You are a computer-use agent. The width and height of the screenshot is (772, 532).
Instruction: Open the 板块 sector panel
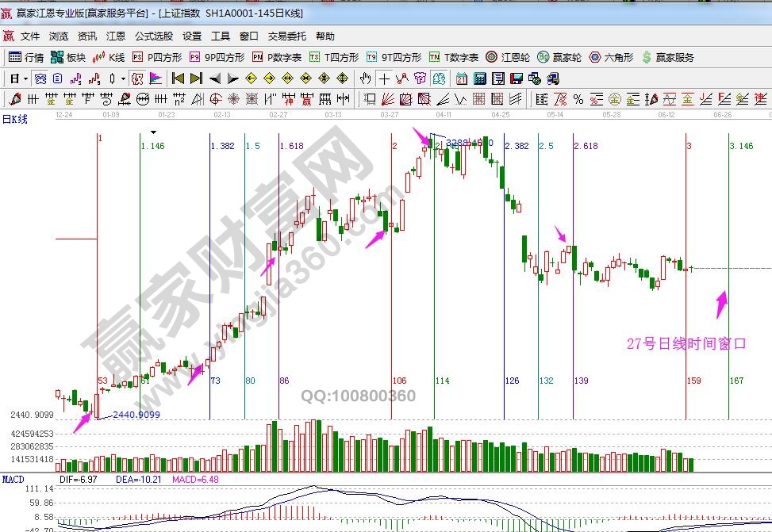coord(67,57)
